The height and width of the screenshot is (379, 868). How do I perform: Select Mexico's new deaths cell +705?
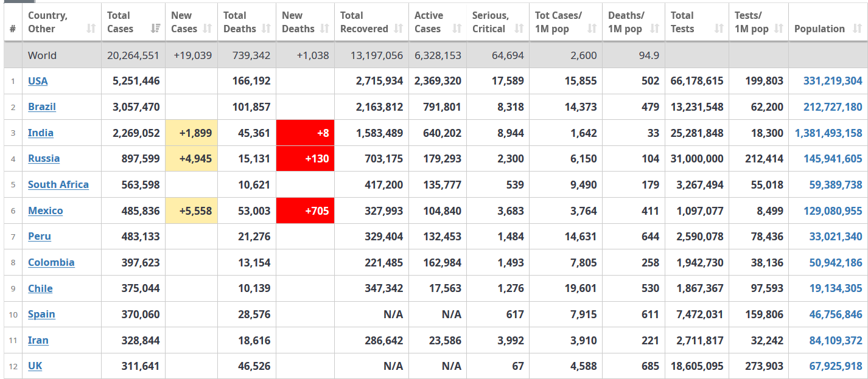(x=305, y=210)
